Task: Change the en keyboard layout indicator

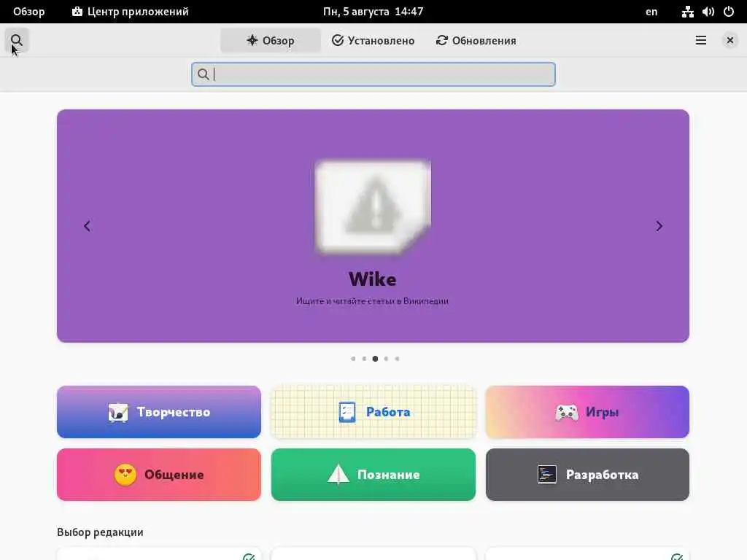Action: (651, 12)
